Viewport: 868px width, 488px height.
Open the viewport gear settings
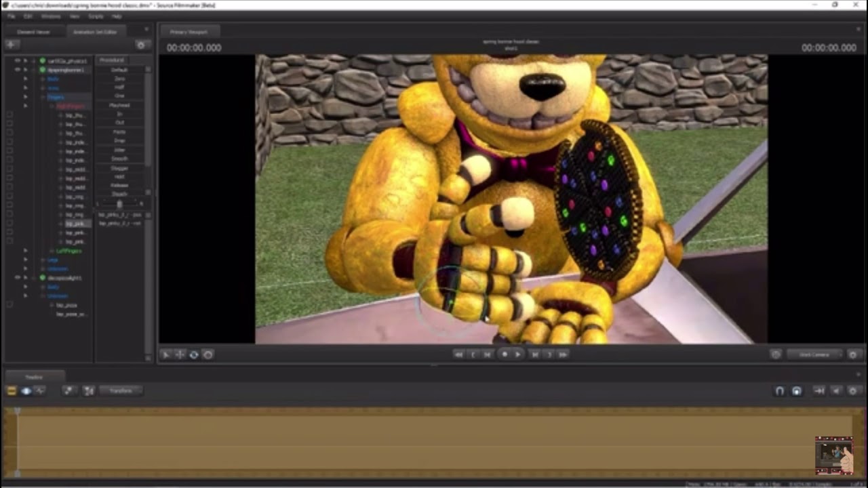coord(853,354)
